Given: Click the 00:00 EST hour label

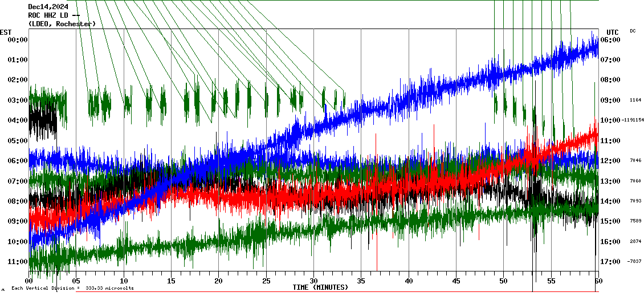Looking at the screenshot, I should click(18, 40).
